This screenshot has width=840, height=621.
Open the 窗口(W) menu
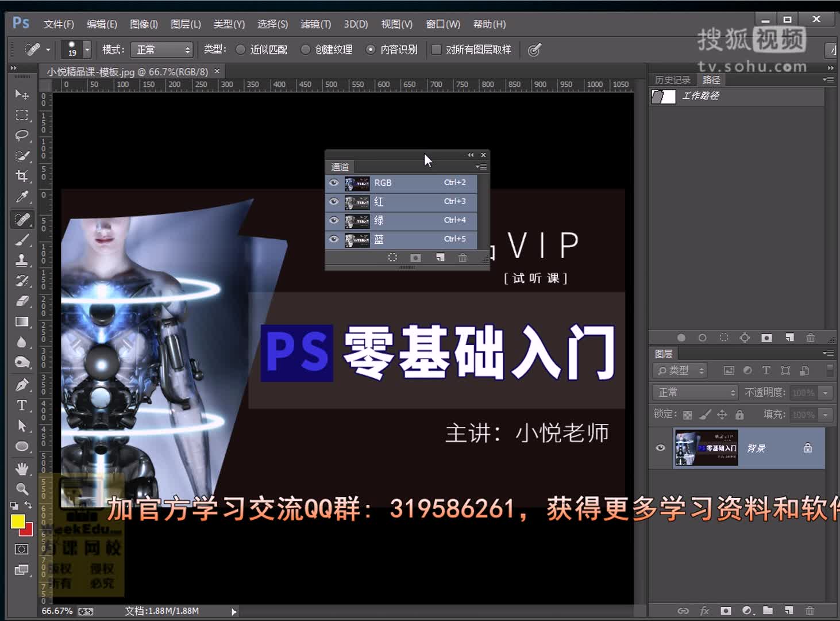click(x=443, y=24)
